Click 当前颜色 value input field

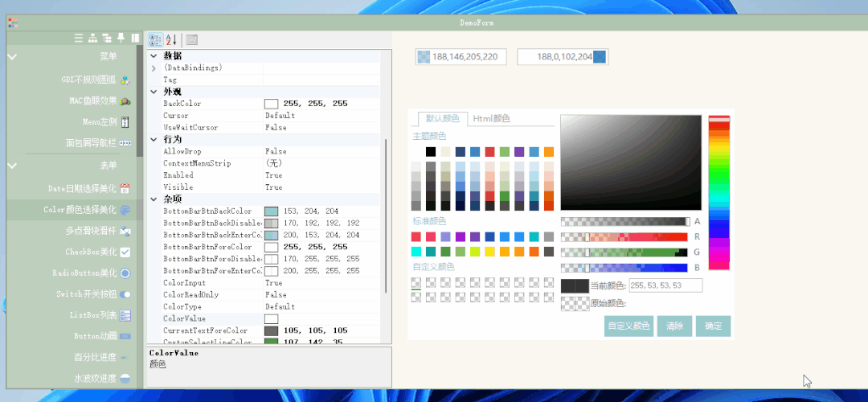coord(666,285)
